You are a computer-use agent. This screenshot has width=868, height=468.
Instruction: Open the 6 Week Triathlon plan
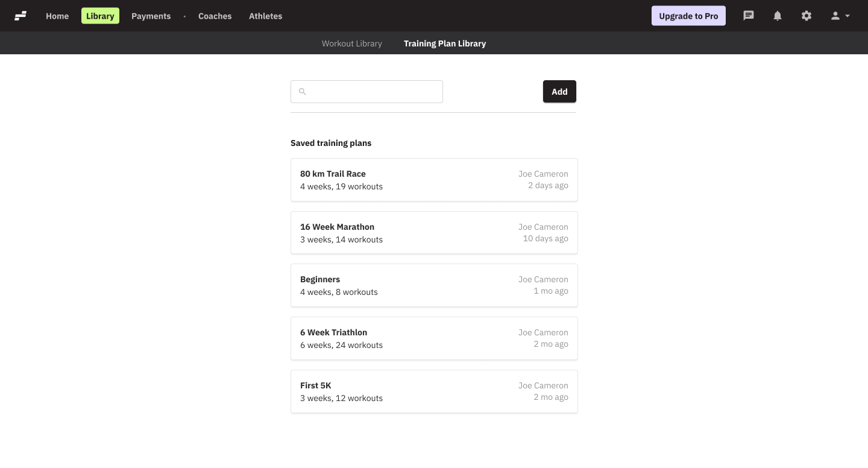pyautogui.click(x=434, y=338)
